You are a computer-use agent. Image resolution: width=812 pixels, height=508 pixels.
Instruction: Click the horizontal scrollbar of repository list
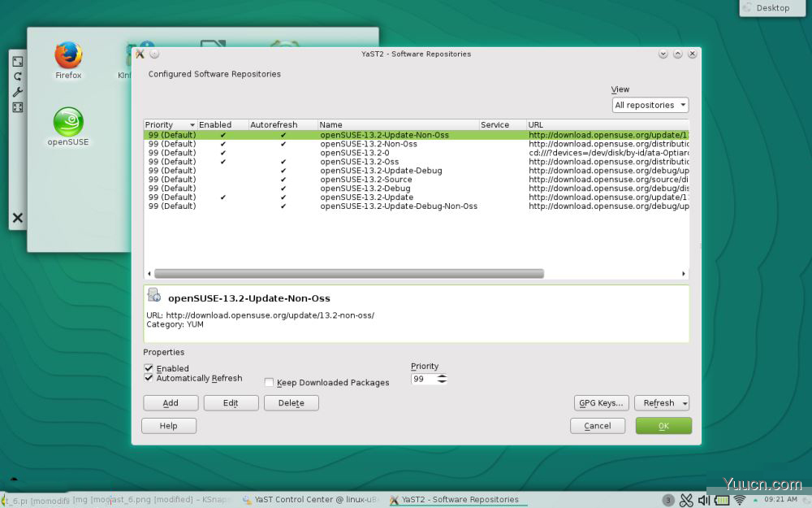[x=349, y=274]
